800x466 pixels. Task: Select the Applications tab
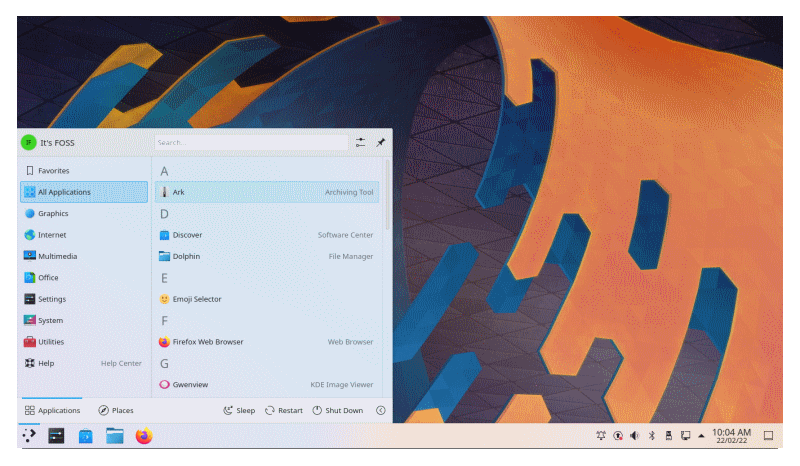pos(53,410)
